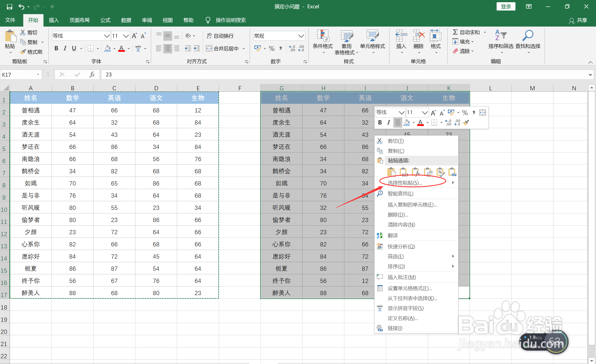This screenshot has width=596, height=364.
Task: Toggle middle vertical alignment in ribbon
Action: [x=167, y=36]
